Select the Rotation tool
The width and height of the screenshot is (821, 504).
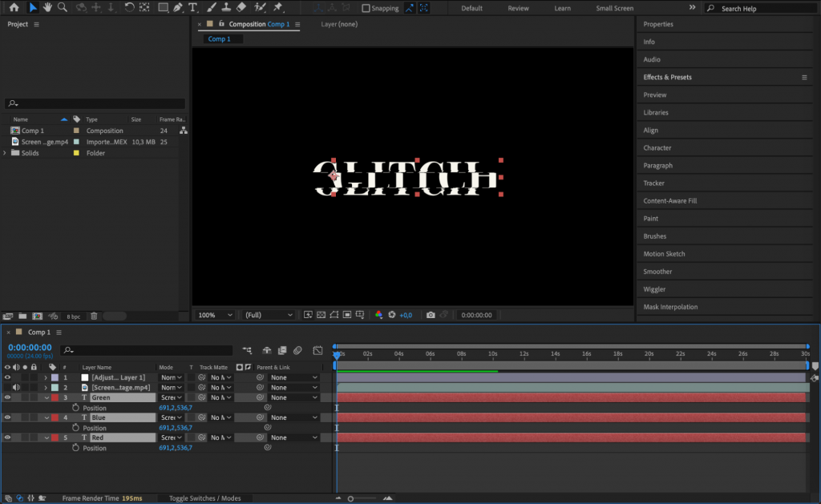point(128,8)
